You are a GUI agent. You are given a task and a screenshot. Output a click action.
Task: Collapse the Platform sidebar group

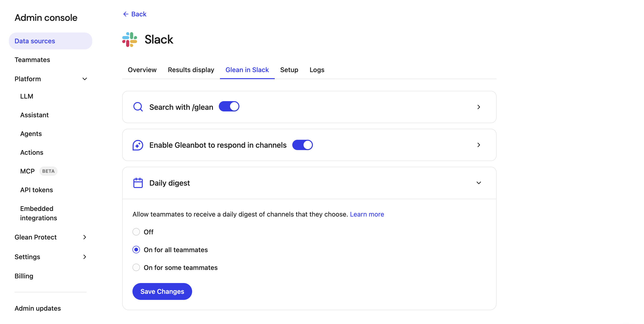pos(85,79)
